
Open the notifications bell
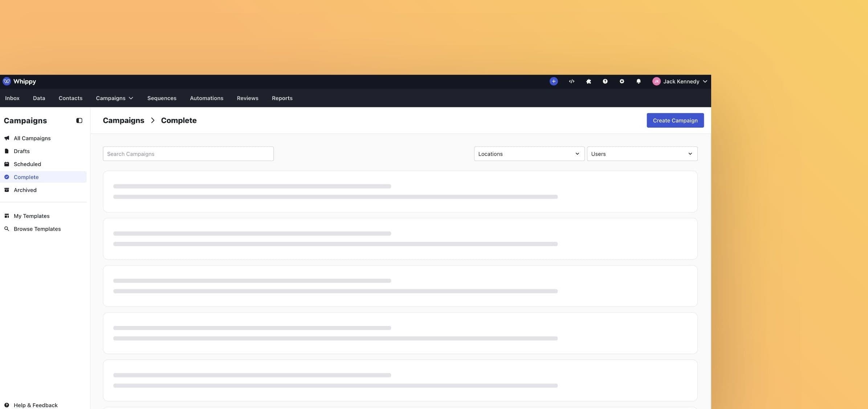(x=638, y=82)
